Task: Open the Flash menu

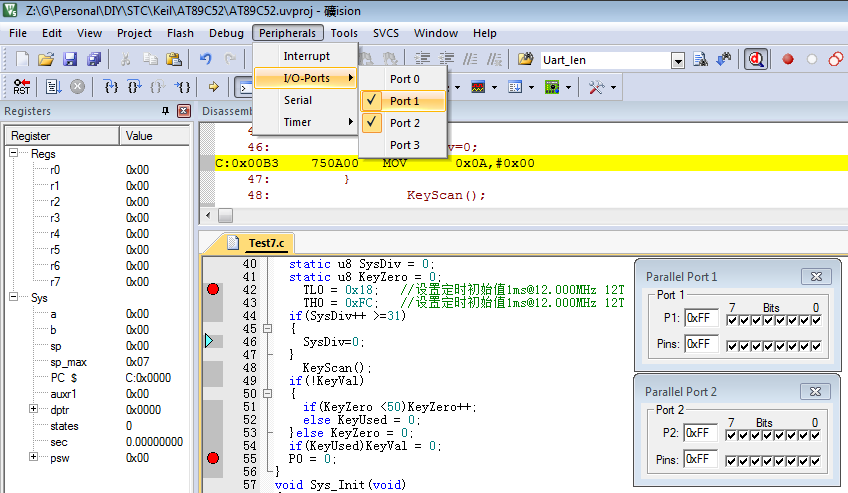Action: tap(180, 33)
